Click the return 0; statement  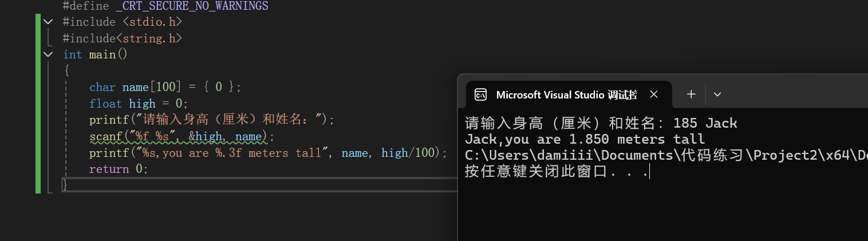[x=119, y=169]
